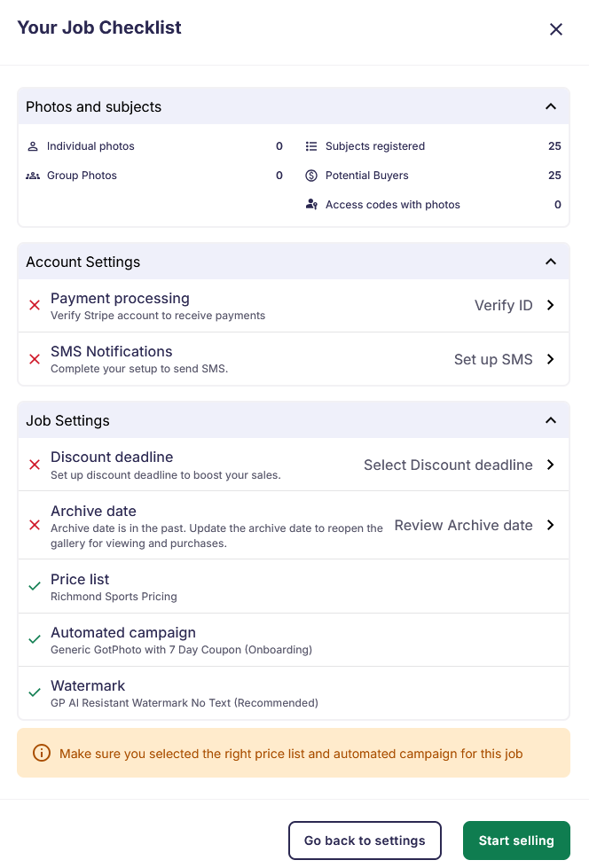The height and width of the screenshot is (868, 589).
Task: Close the Job Checklist dialog
Action: [556, 28]
